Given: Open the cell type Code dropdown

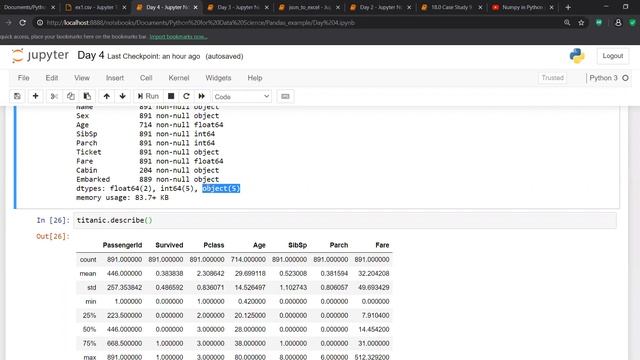Looking at the screenshot, I should point(242,97).
